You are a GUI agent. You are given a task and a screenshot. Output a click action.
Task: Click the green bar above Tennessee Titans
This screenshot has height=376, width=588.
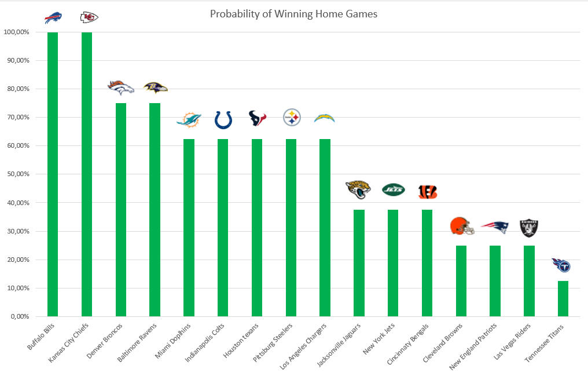point(563,298)
